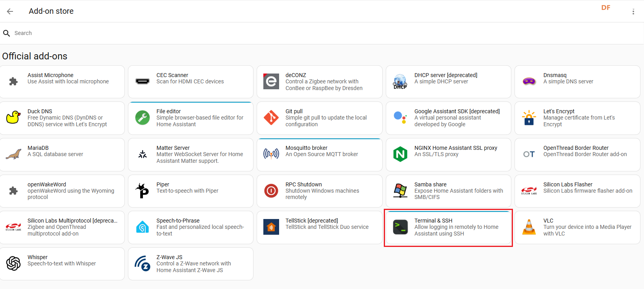Image resolution: width=644 pixels, height=289 pixels.
Task: Click 'An SSL/TLS proxy' description
Action: tap(437, 154)
